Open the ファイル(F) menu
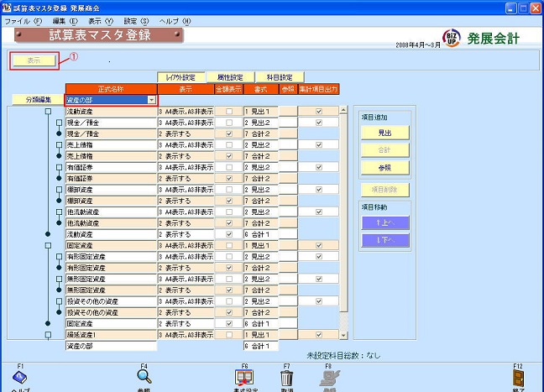Image resolution: width=544 pixels, height=392 pixels. [x=24, y=20]
